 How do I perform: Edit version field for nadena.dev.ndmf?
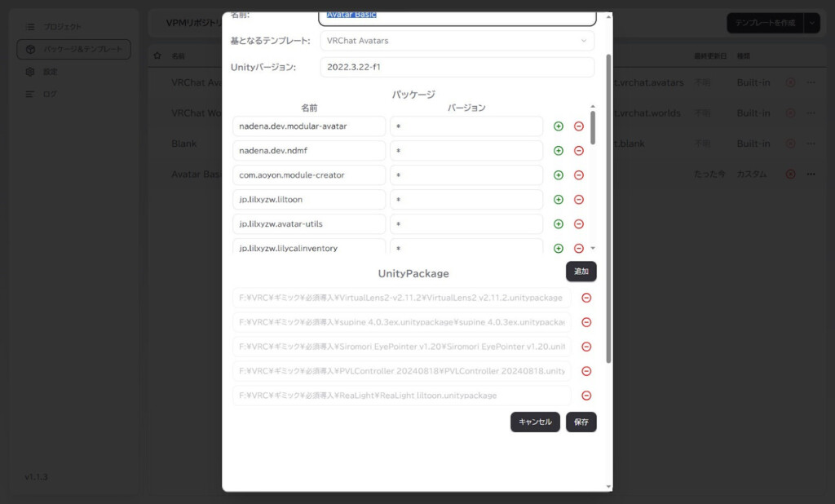point(466,151)
